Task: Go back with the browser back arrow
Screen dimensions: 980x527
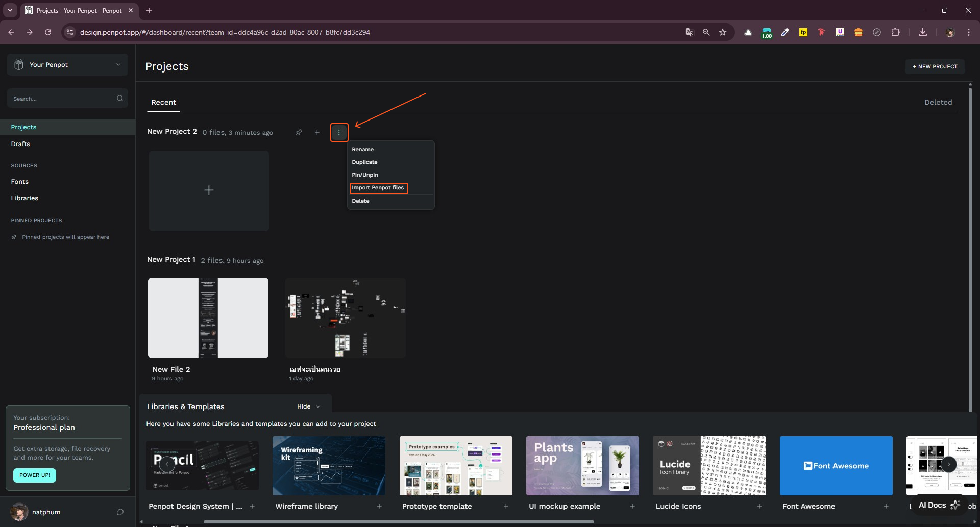Action: click(x=11, y=32)
